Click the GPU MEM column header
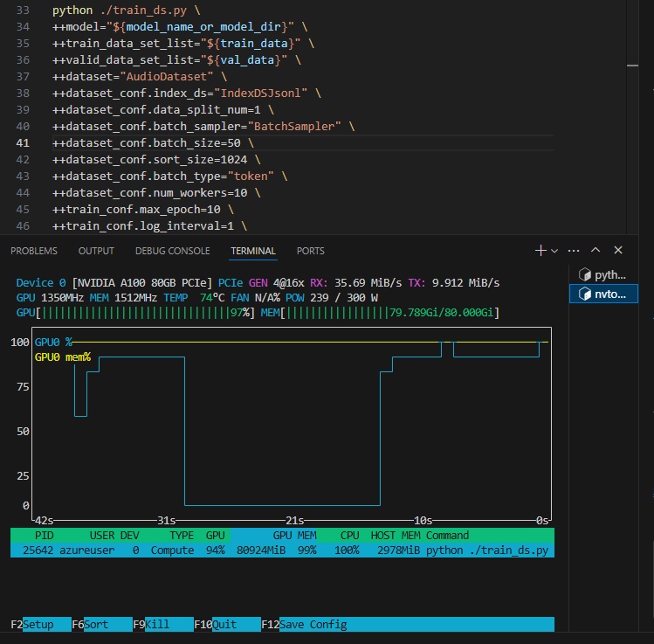The image size is (654, 644). coord(294,535)
